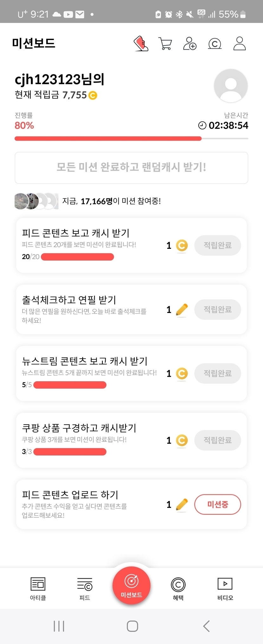Tap the gray profile avatar picture

tap(231, 86)
